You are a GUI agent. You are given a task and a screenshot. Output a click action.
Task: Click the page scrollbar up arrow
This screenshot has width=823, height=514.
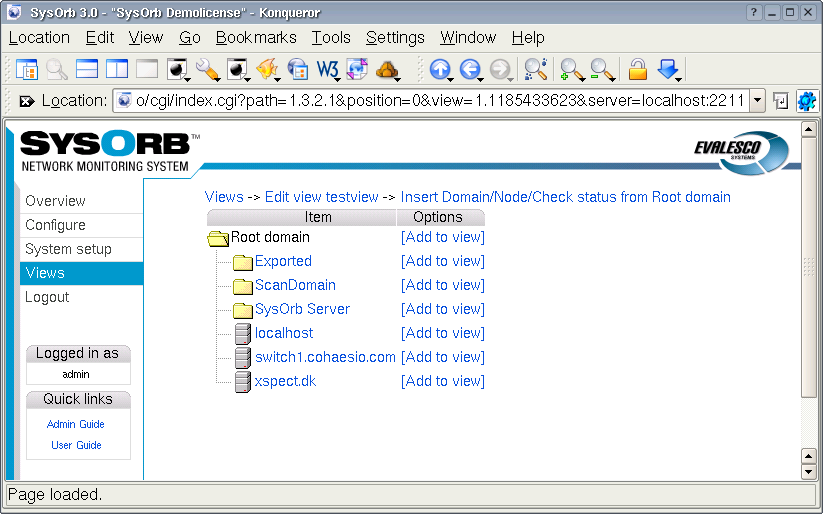coord(809,129)
